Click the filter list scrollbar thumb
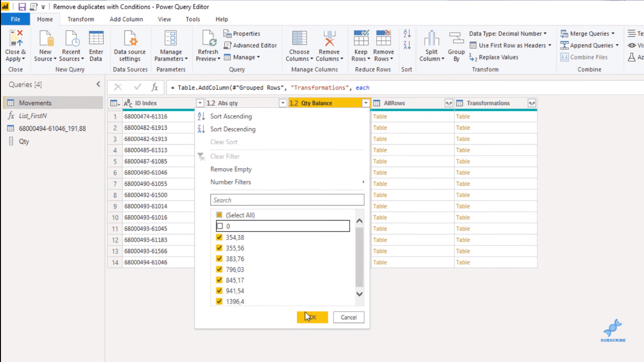The width and height of the screenshot is (644, 362). click(359, 256)
